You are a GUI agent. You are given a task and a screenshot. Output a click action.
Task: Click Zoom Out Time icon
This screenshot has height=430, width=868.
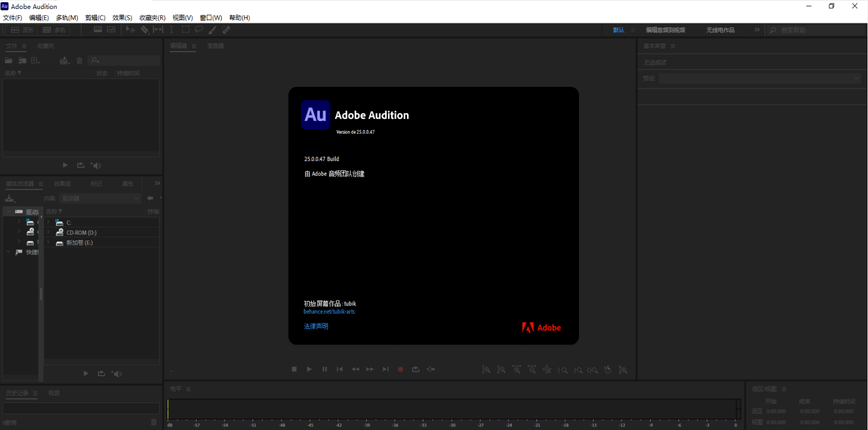pos(532,369)
